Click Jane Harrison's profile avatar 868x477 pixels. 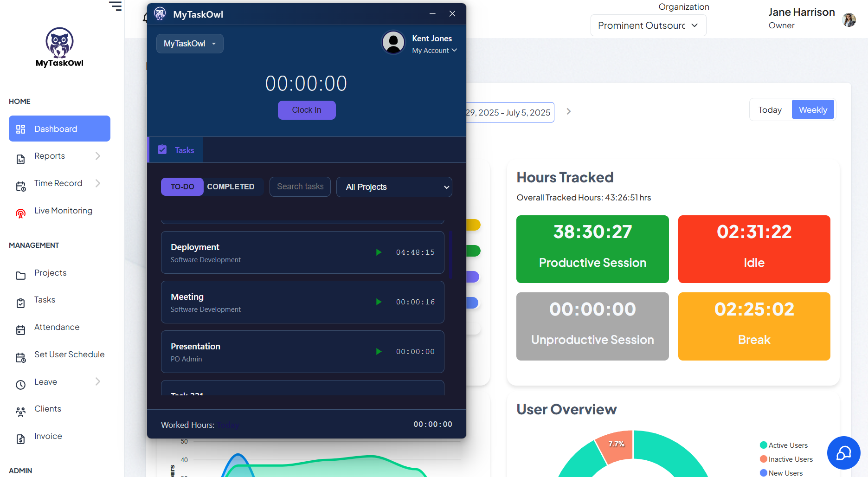(849, 20)
